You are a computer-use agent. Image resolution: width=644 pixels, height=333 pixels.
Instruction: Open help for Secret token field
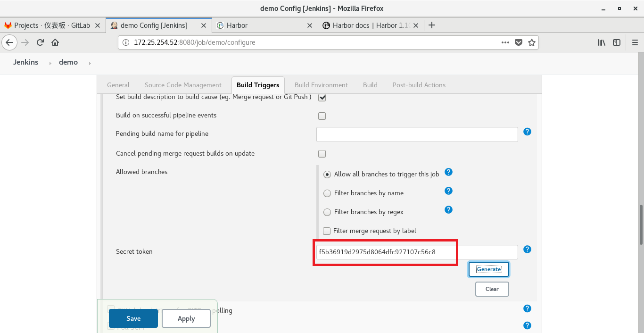coord(528,250)
